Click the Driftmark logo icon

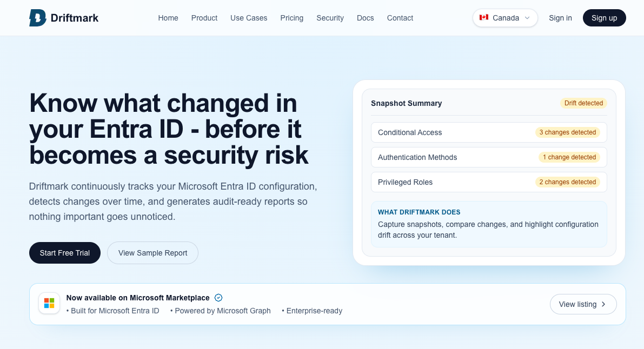coord(37,18)
